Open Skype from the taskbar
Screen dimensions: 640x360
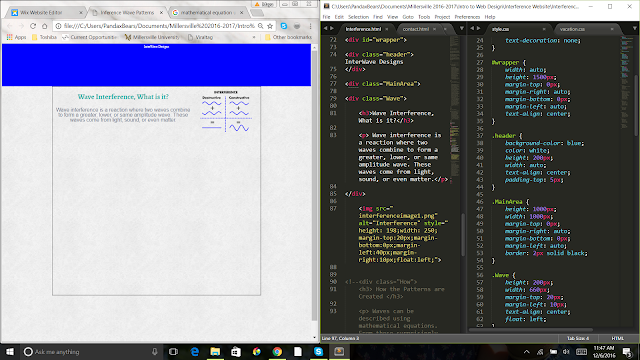click(318, 352)
